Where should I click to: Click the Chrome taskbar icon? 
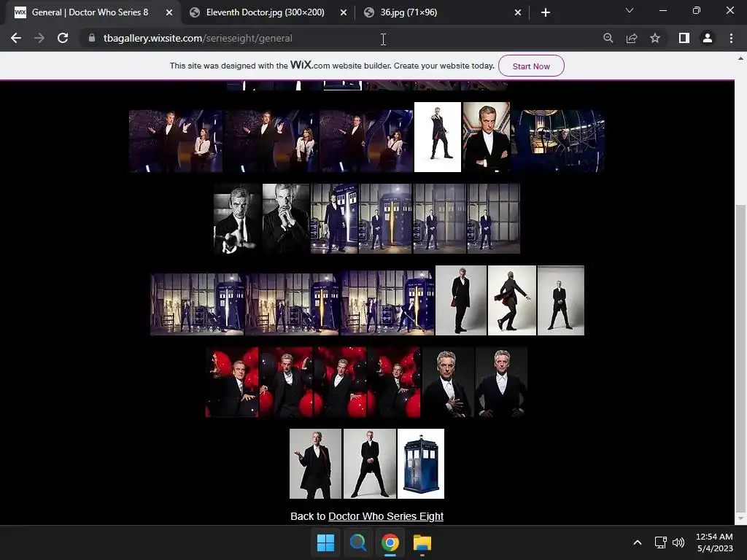(x=390, y=542)
